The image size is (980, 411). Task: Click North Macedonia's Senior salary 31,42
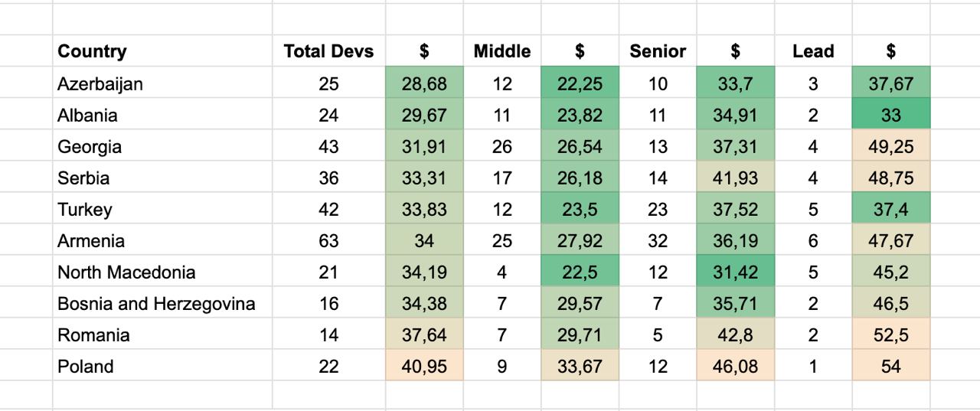pyautogui.click(x=735, y=272)
